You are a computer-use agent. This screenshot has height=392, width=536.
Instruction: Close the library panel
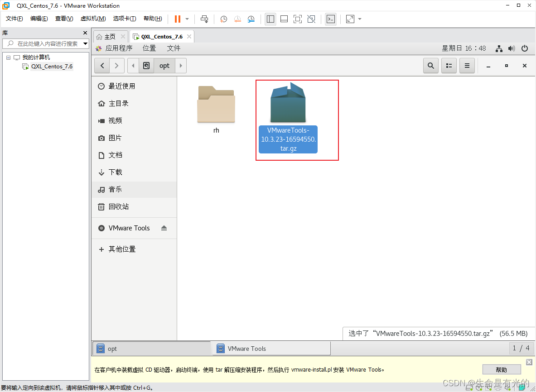pos(85,33)
